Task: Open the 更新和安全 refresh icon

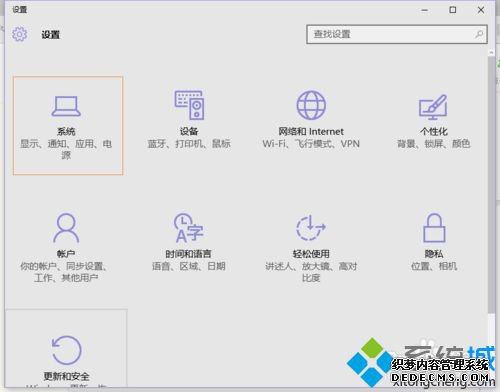Action: [67, 350]
